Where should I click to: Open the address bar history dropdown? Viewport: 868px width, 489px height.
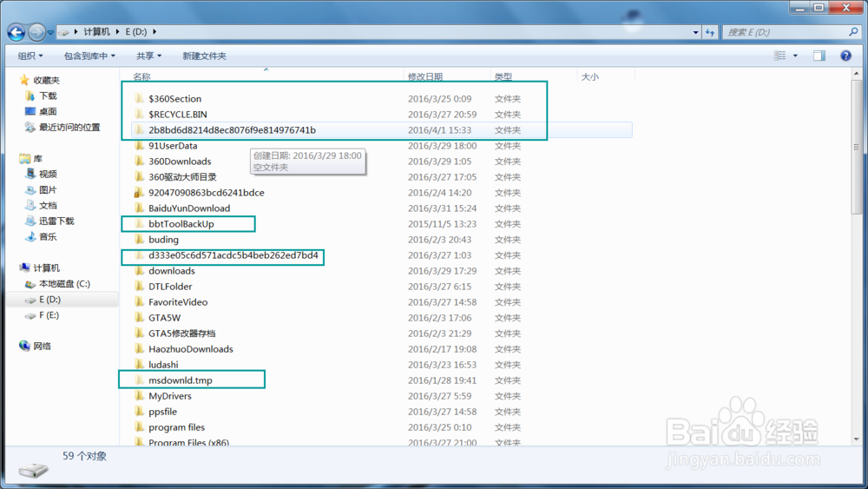(x=695, y=32)
